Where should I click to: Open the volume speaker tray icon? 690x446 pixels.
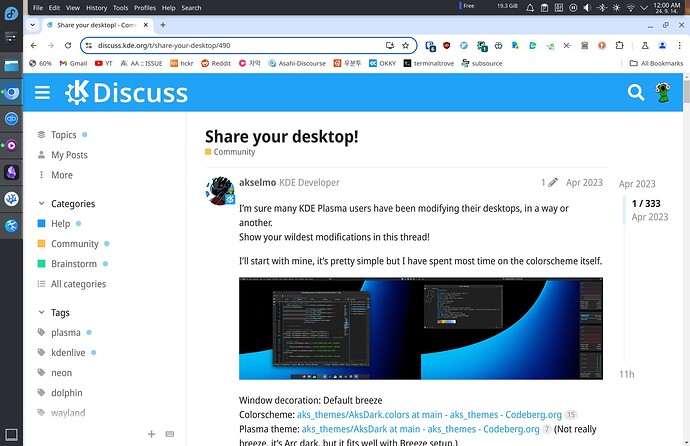tap(587, 7)
